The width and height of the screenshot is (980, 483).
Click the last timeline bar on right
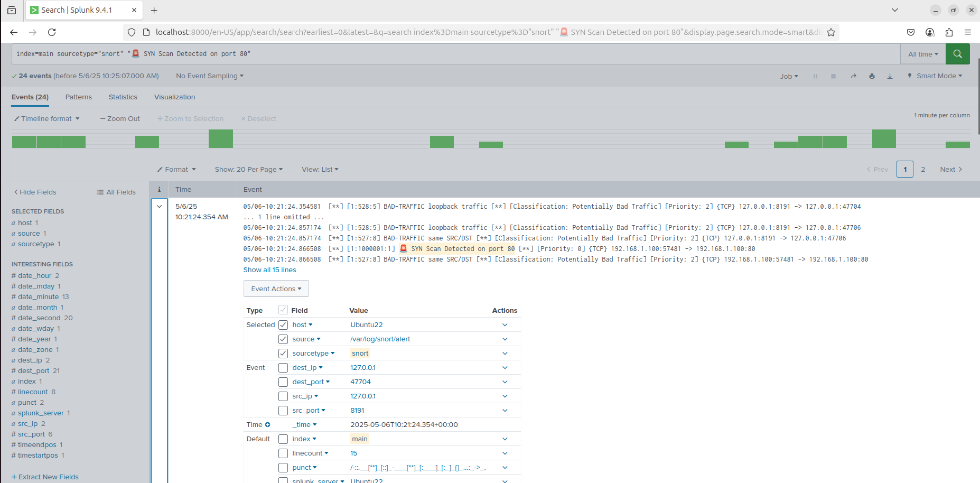[x=957, y=145]
